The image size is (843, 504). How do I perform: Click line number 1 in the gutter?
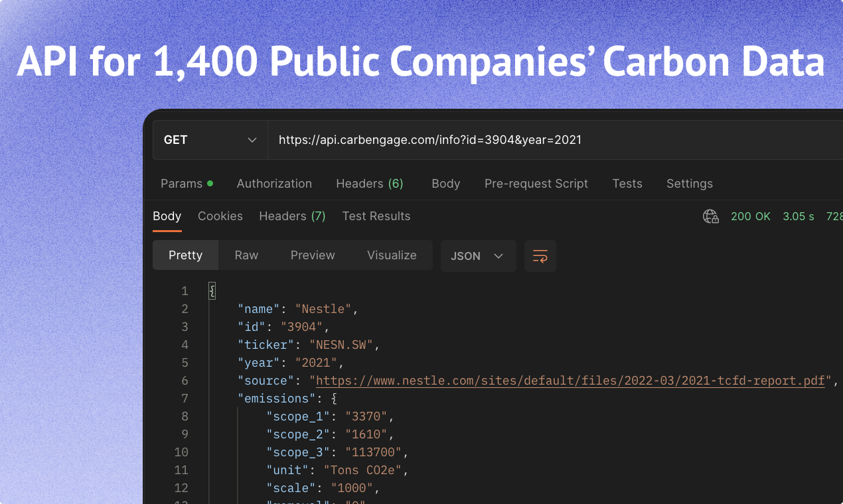[x=185, y=291]
